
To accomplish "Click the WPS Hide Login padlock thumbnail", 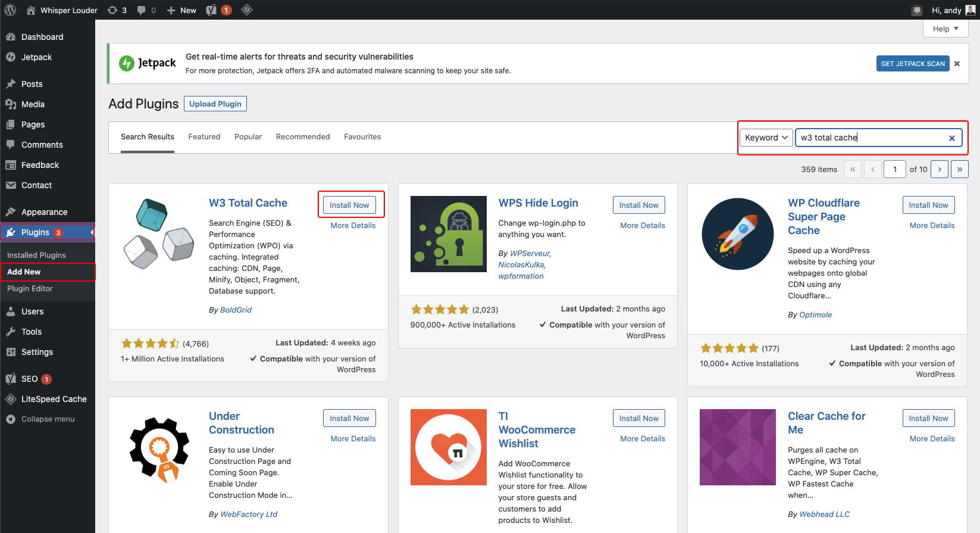I will click(x=449, y=234).
